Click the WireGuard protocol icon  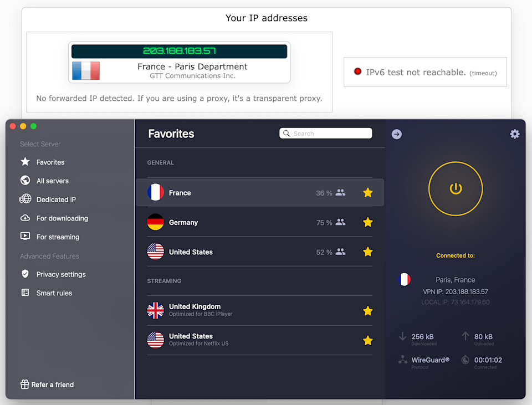click(403, 360)
